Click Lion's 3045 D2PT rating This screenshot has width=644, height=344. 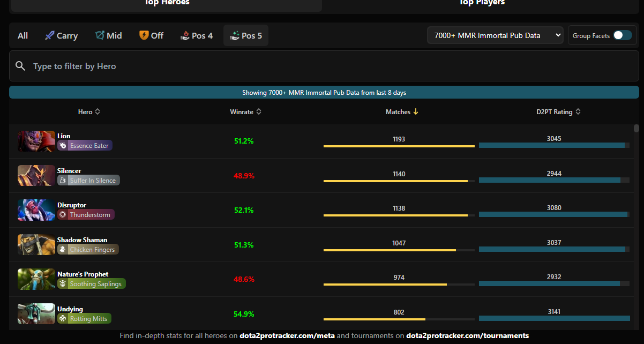pos(554,139)
